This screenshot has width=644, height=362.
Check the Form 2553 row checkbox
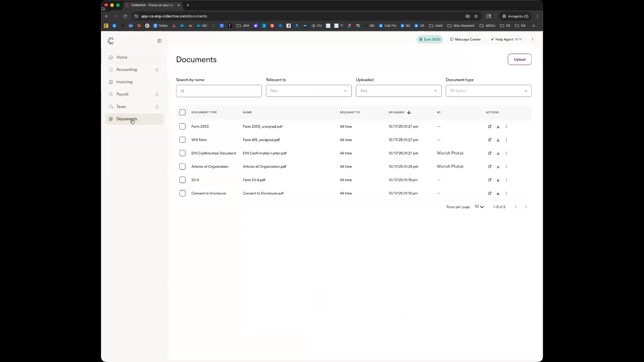182,126
